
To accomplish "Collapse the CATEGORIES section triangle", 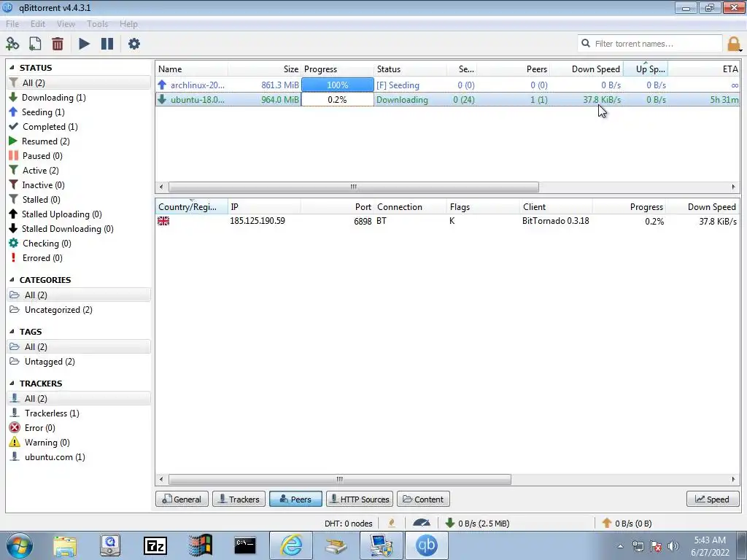I will [x=12, y=280].
